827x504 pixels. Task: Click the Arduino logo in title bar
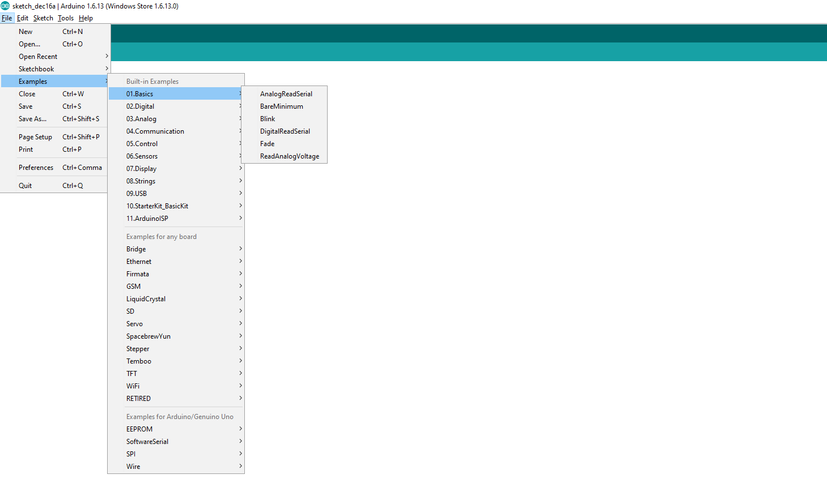coord(6,6)
